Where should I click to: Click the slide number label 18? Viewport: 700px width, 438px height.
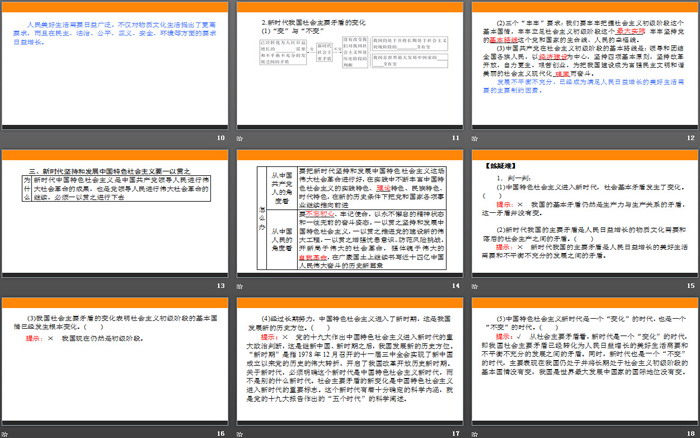(x=689, y=432)
